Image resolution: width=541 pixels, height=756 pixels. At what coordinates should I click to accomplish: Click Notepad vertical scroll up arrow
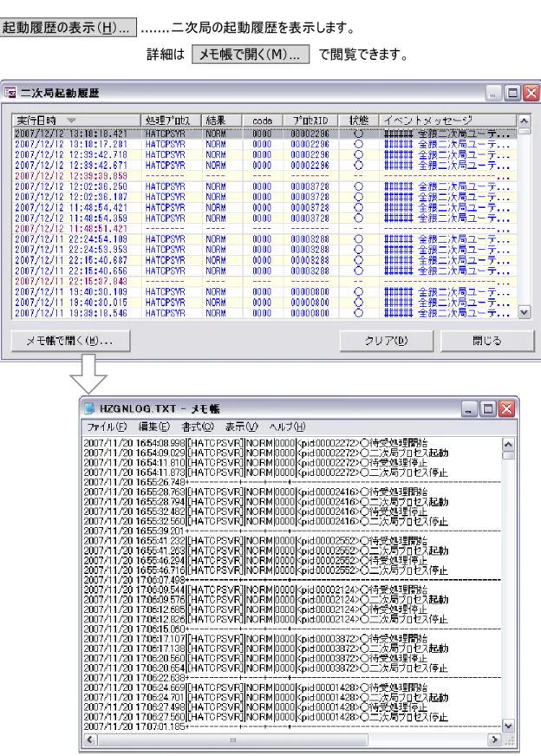click(508, 444)
